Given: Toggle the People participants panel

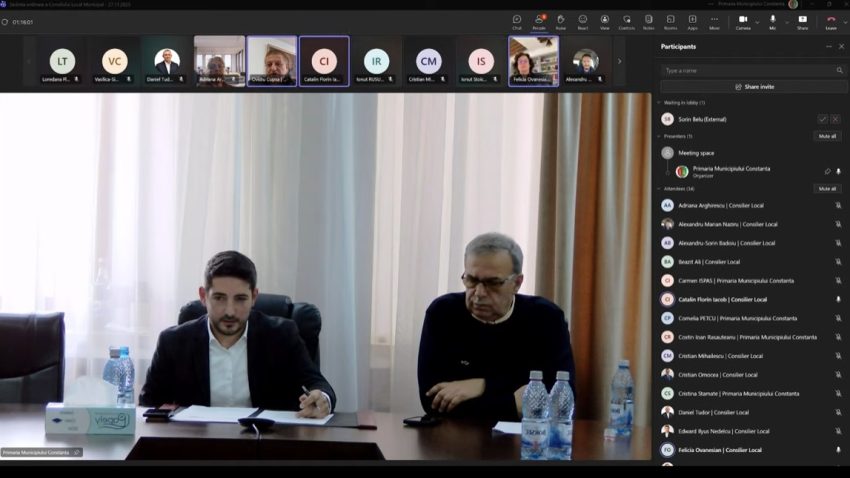Looking at the screenshot, I should [x=539, y=22].
